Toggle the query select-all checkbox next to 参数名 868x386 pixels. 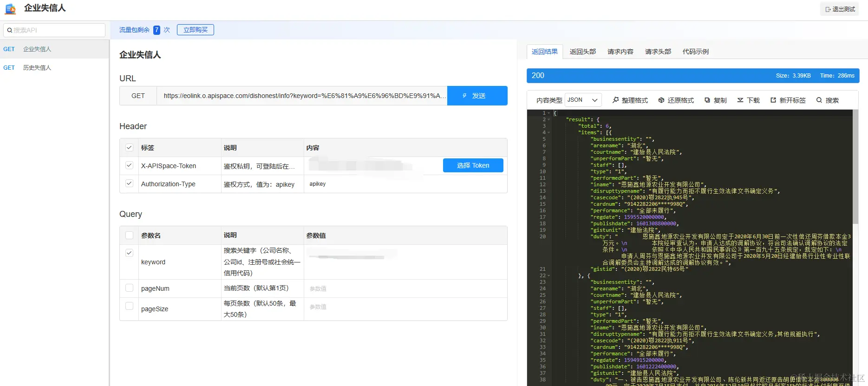[x=129, y=236]
